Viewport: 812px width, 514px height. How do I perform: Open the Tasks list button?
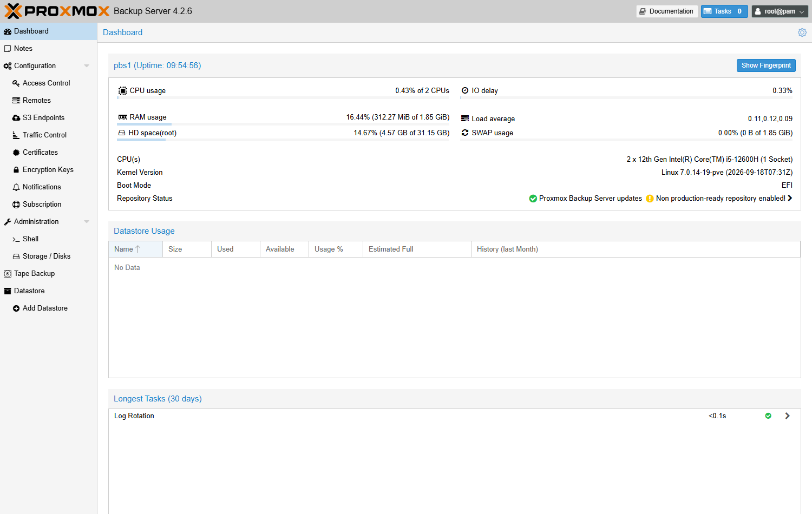pyautogui.click(x=724, y=11)
